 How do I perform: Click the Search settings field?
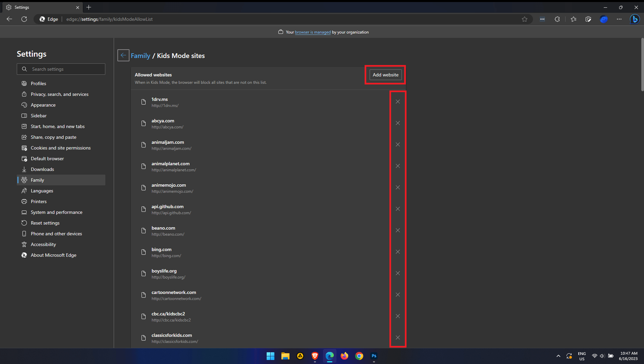[61, 69]
